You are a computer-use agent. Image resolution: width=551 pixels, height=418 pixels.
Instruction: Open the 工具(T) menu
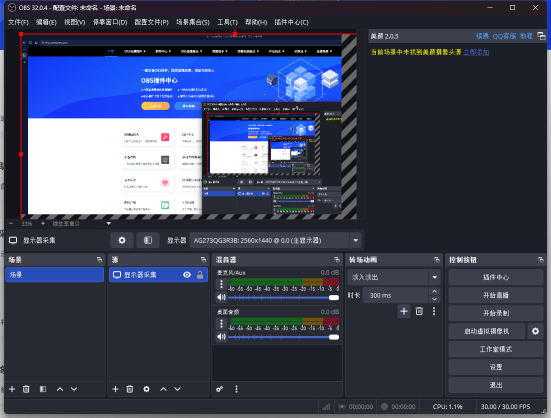pos(227,22)
